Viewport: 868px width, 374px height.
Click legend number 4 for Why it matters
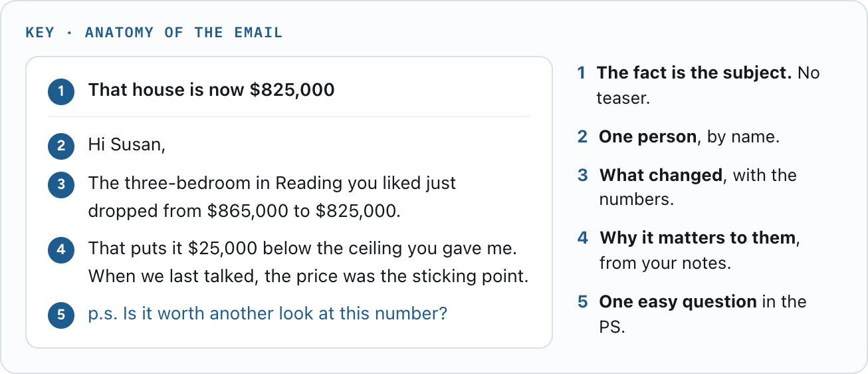pyautogui.click(x=583, y=238)
